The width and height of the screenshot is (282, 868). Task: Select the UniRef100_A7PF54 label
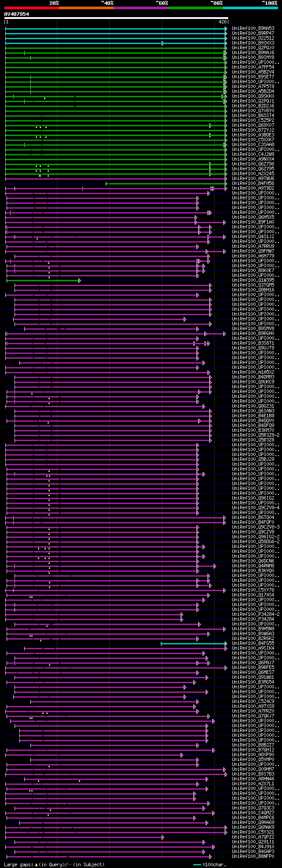click(253, 67)
